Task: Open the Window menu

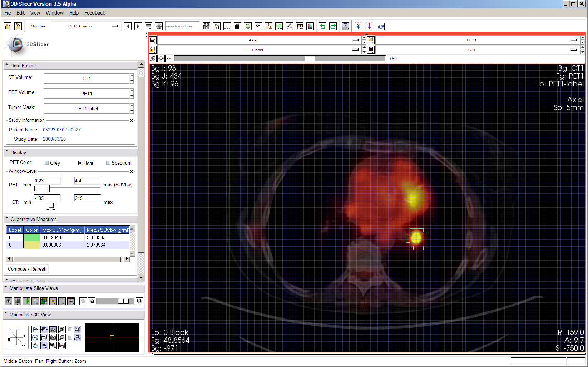Action: 54,13
